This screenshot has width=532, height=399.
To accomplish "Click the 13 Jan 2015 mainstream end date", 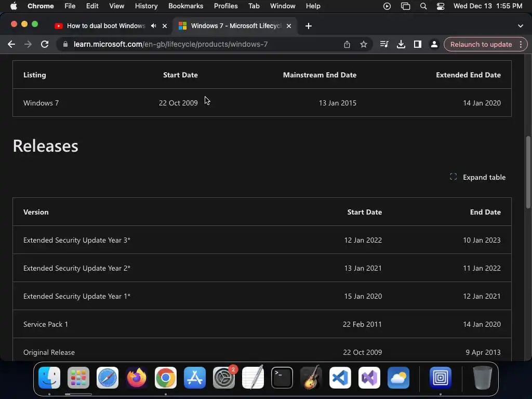I will pyautogui.click(x=338, y=103).
